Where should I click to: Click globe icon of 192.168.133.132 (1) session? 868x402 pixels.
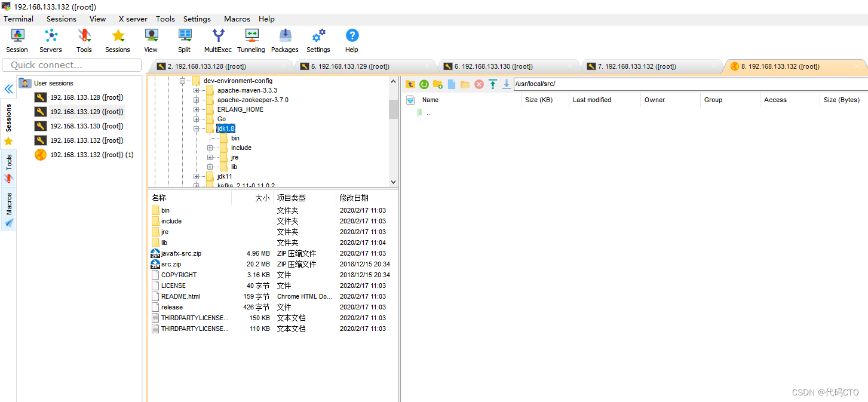41,155
